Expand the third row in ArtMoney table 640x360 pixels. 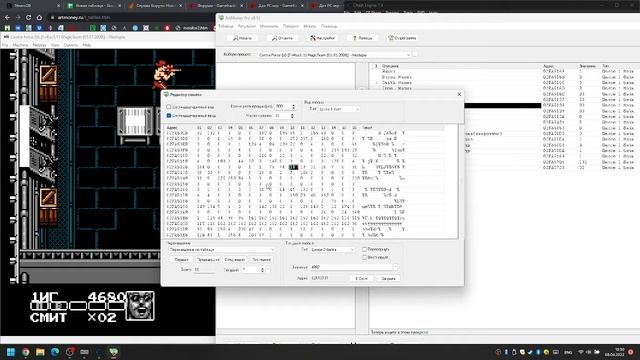tap(377, 82)
